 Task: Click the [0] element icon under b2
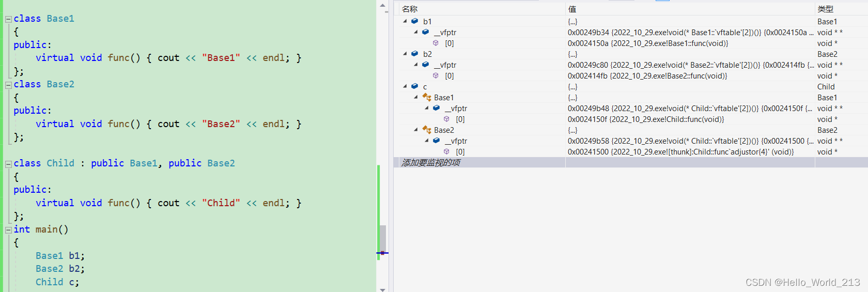(x=436, y=75)
